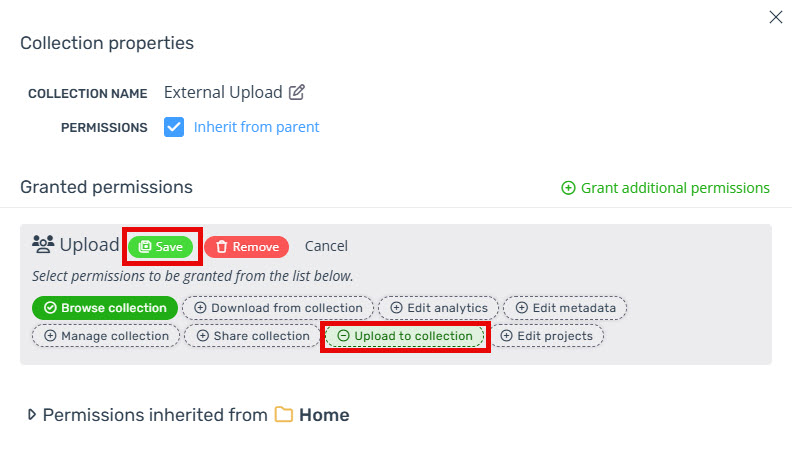Click the Home folder icon

283,415
